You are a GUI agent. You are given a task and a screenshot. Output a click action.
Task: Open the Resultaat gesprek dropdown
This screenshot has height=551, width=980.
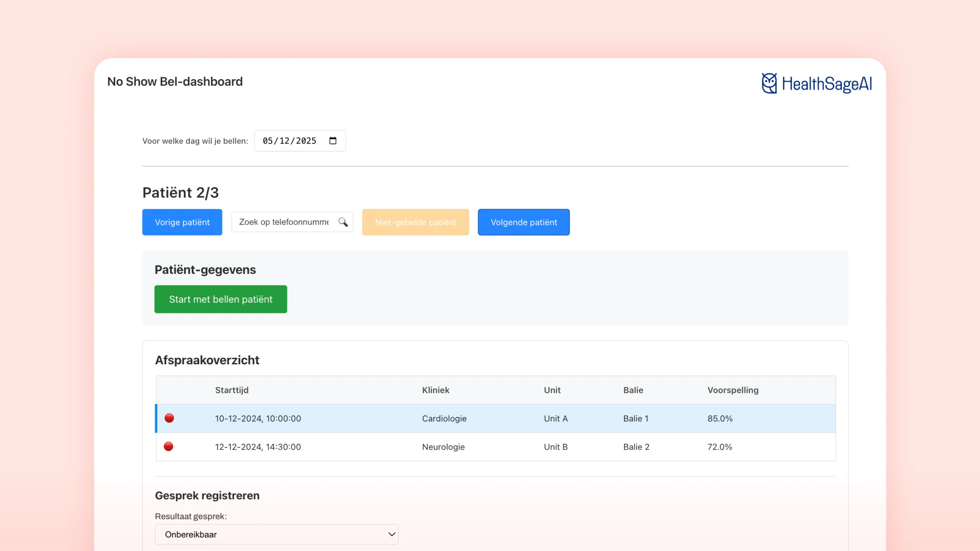pos(276,534)
